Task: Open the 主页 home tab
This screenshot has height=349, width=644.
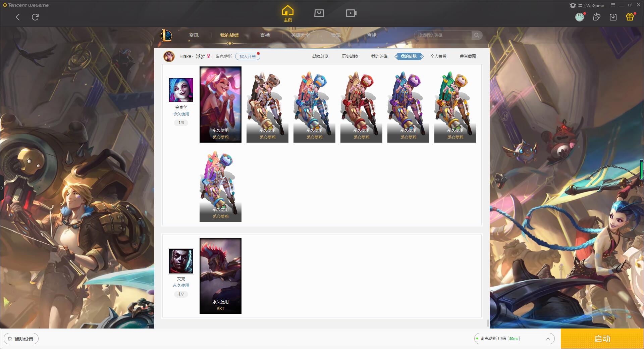Action: coord(288,14)
